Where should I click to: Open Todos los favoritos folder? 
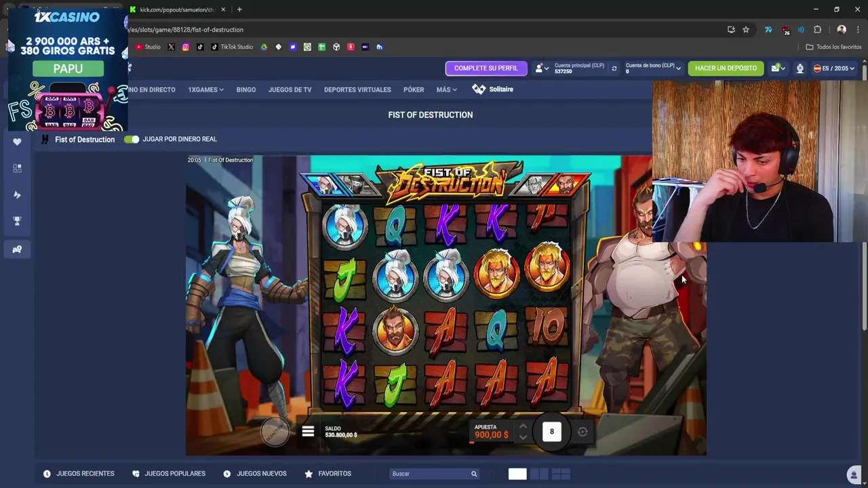(833, 47)
